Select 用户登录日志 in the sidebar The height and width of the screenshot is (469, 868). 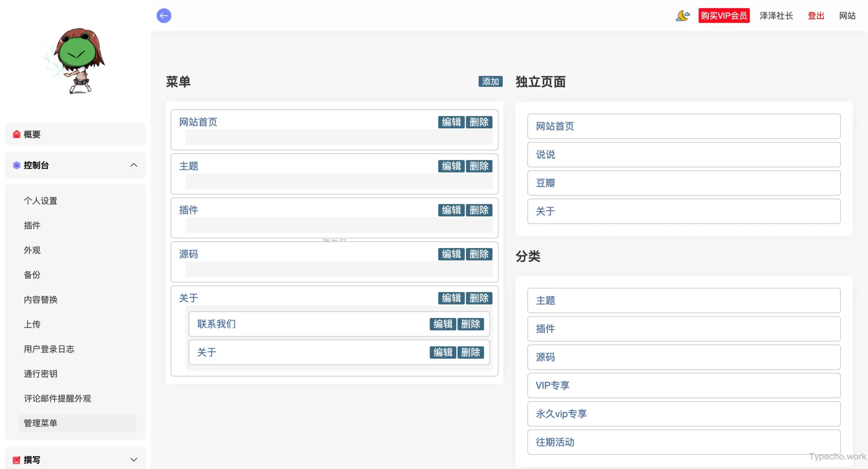coord(48,349)
